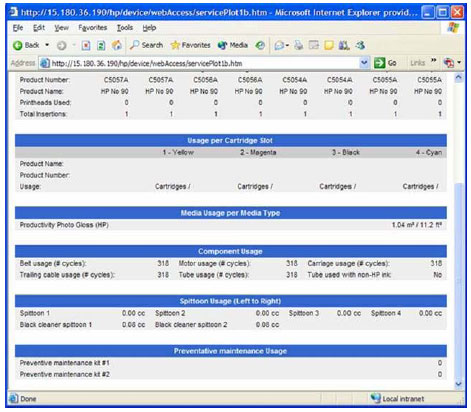Expand the Links toolbar chevron
This screenshot has height=412, width=471.
tap(433, 61)
